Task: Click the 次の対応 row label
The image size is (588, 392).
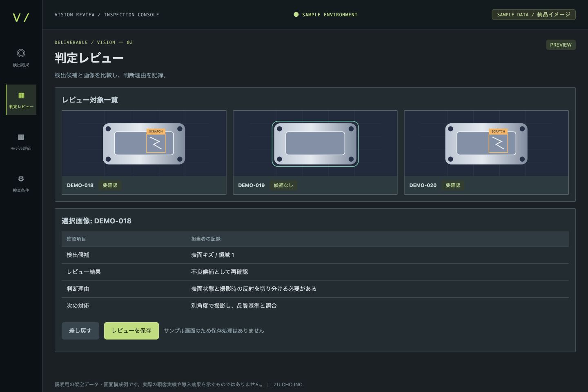Action: click(x=78, y=306)
